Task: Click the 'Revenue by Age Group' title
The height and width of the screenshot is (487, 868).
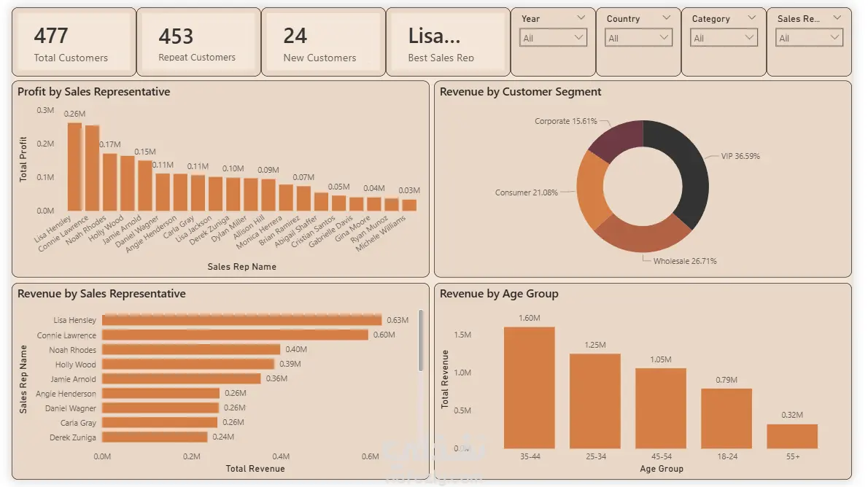Action: coord(499,294)
